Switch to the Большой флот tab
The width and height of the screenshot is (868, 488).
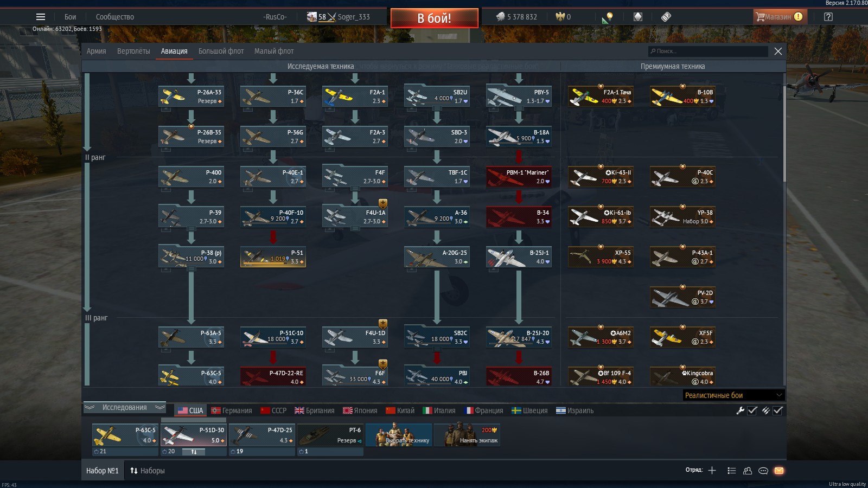click(x=221, y=51)
